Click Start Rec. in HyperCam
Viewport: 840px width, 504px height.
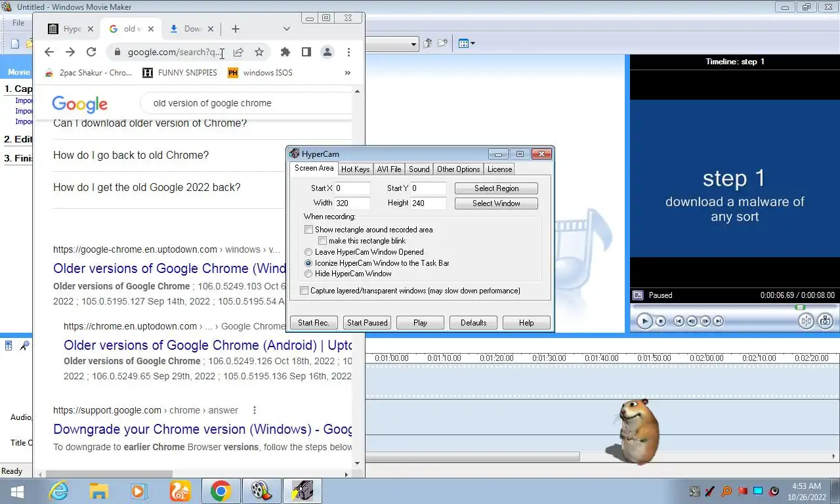[x=314, y=323]
